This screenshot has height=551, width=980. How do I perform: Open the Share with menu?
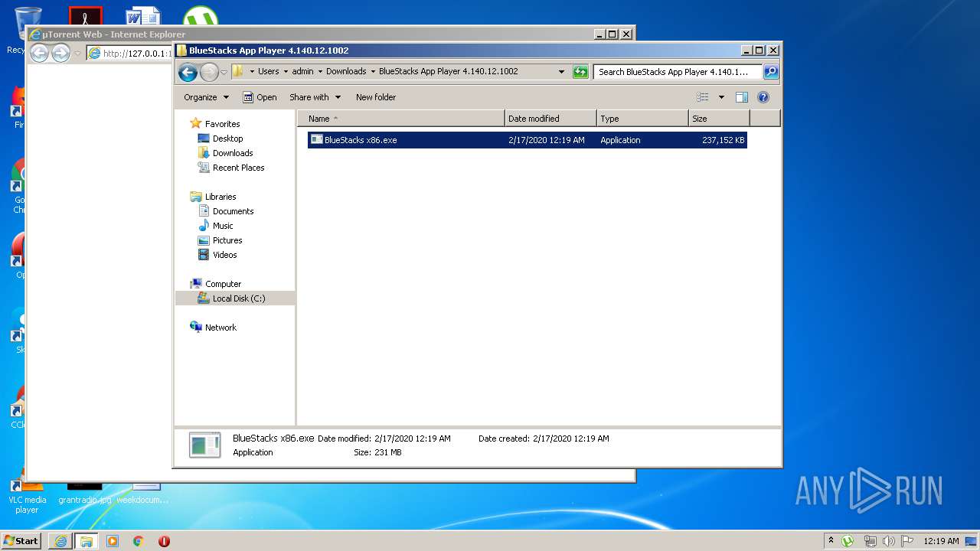tap(314, 97)
